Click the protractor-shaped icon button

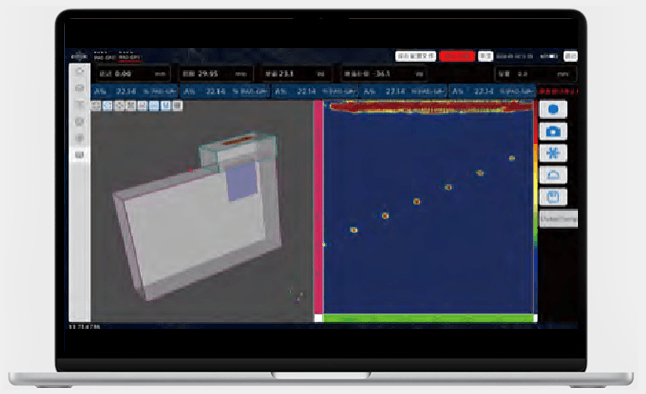point(553,175)
